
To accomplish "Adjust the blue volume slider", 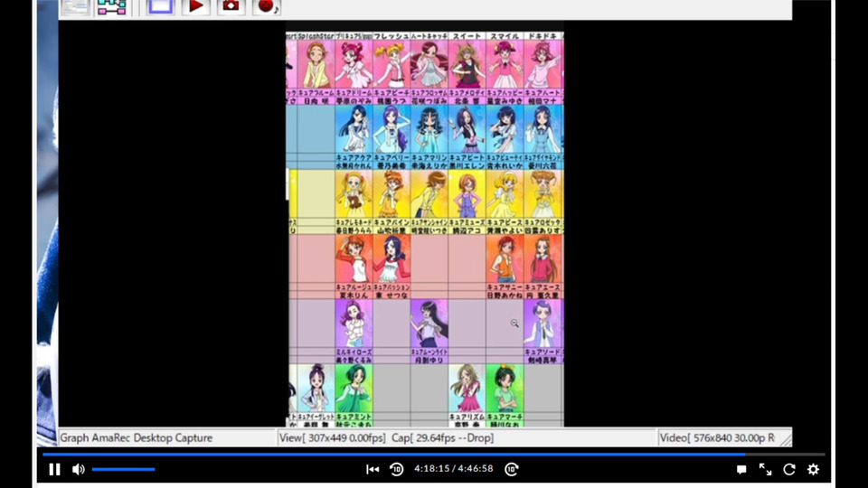I will coord(124,469).
